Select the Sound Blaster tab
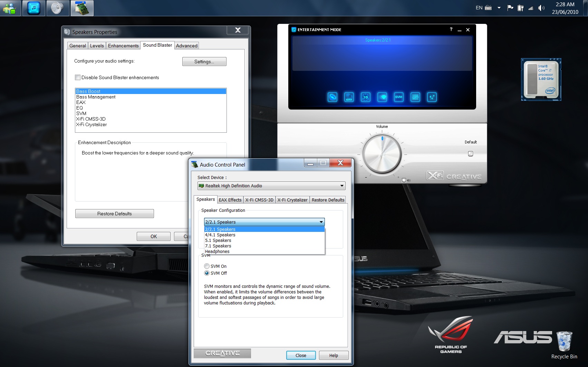Viewport: 588px width, 367px height. pos(157,45)
